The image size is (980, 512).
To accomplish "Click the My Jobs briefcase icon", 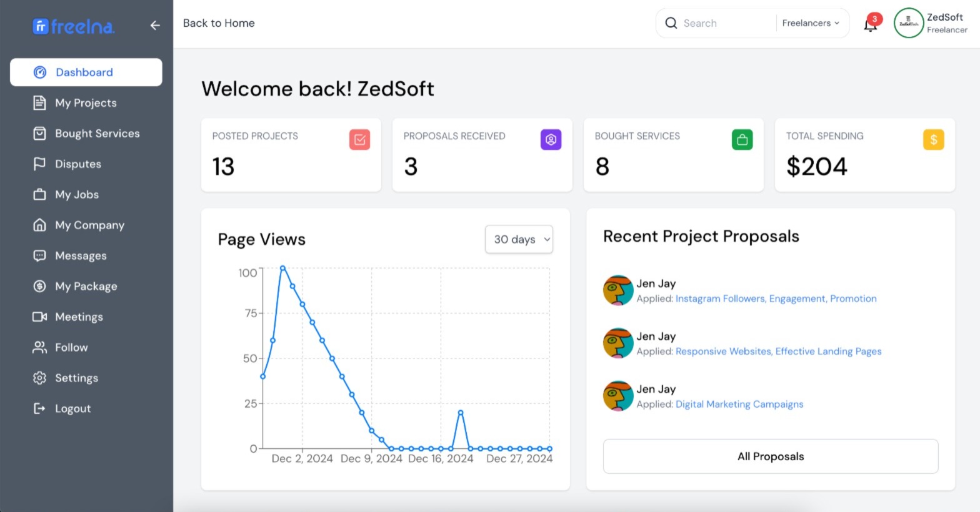I will 39,195.
